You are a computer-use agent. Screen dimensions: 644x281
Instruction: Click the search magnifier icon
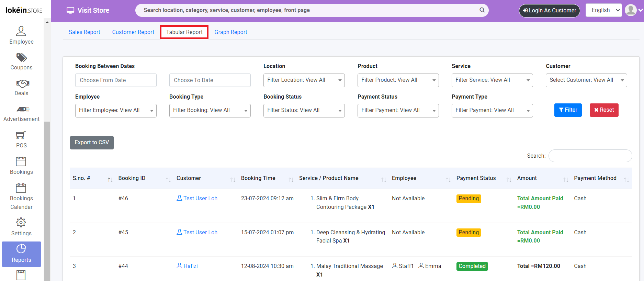pyautogui.click(x=482, y=10)
